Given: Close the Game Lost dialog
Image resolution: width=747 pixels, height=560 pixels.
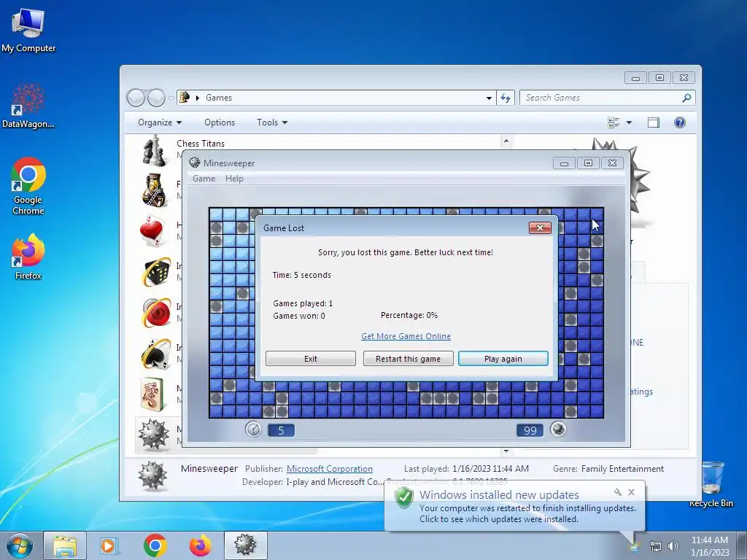Looking at the screenshot, I should (540, 227).
